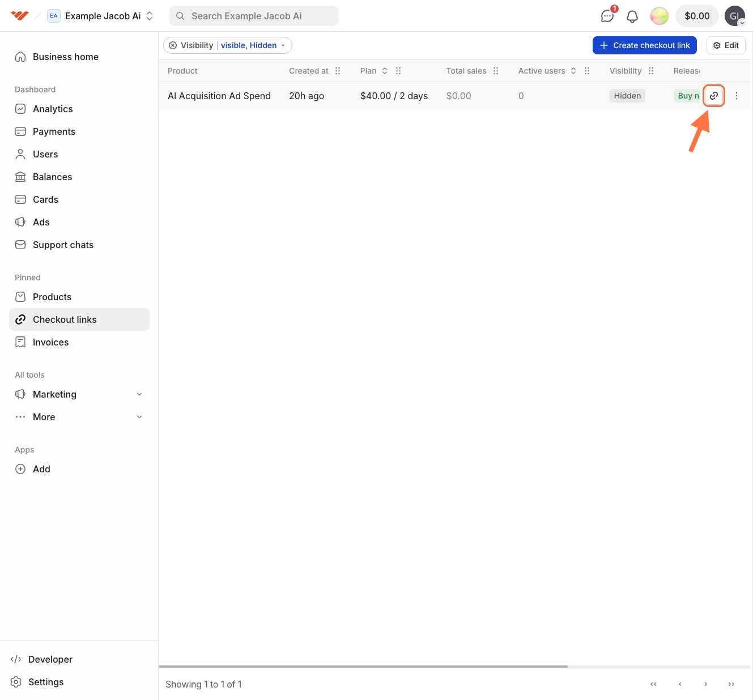
Task: Open the Ads page
Action: point(79,222)
